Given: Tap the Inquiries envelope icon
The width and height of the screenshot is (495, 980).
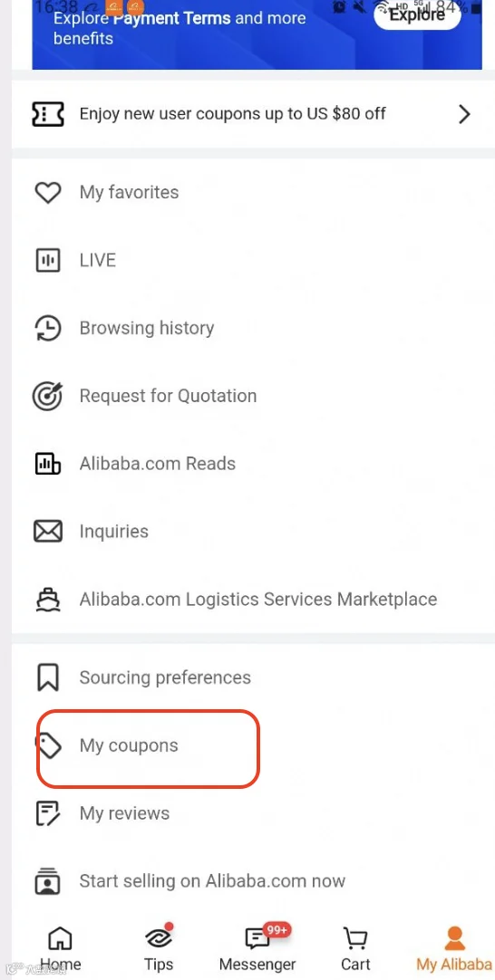Looking at the screenshot, I should point(47,532).
